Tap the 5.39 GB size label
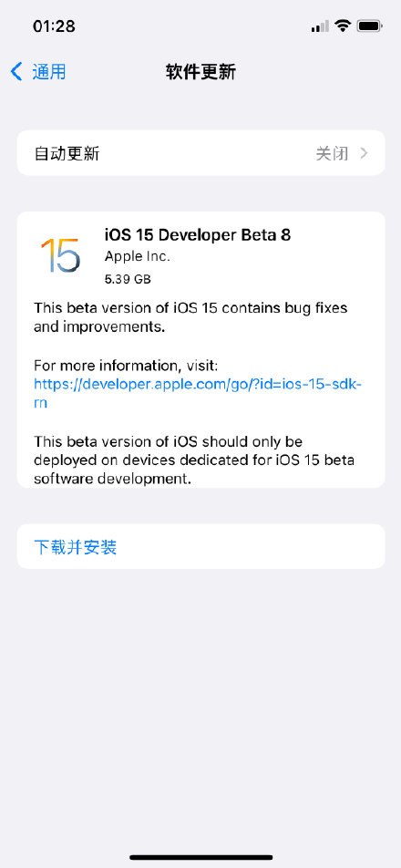Viewport: 401px width, 868px height. [x=128, y=280]
